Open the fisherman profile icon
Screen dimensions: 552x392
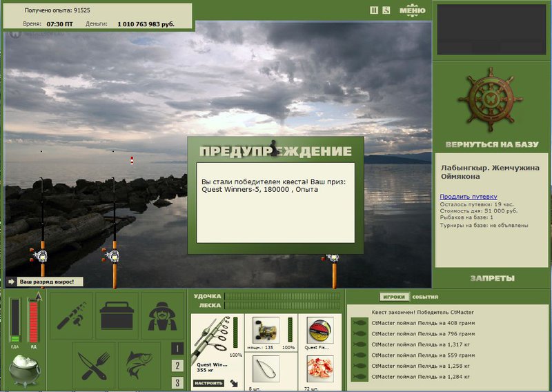point(162,315)
